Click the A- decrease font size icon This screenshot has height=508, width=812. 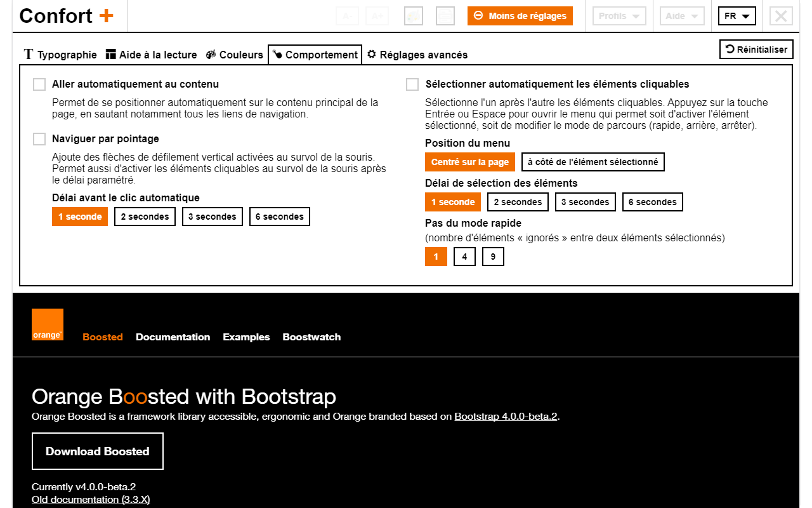click(347, 16)
